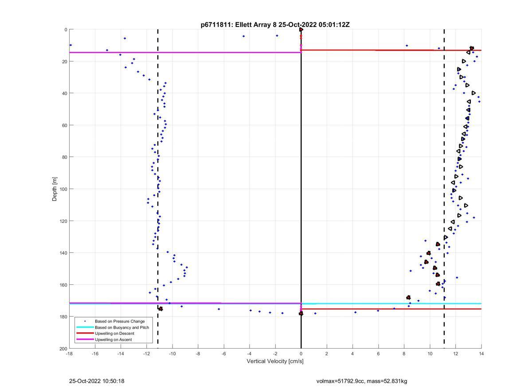Click the x-axis tick label '8'
The height and width of the screenshot is (392, 532).
pos(404,353)
